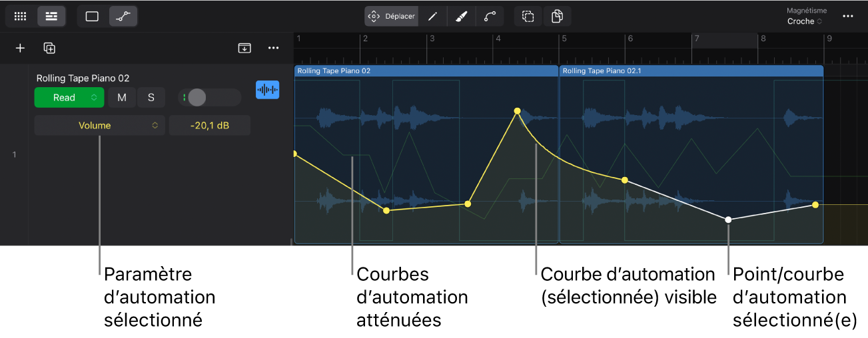
Task: Select the Déplacer move tool
Action: [392, 16]
